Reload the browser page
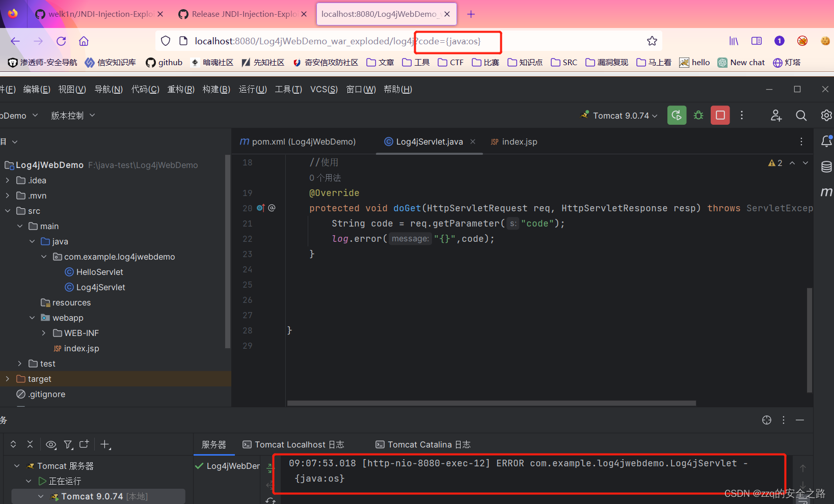 (x=61, y=41)
